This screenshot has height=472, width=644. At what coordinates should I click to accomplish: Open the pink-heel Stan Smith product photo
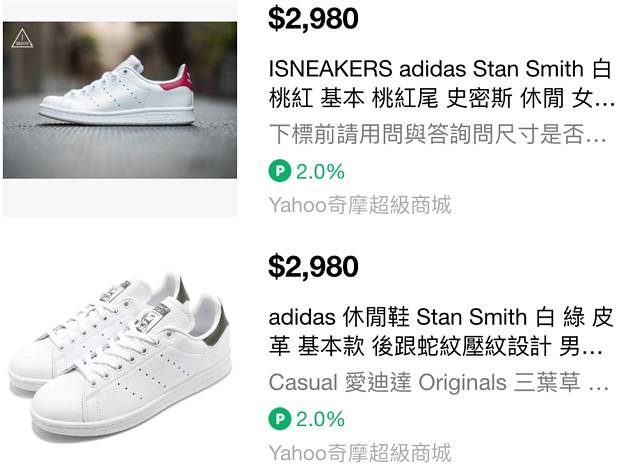tap(120, 100)
